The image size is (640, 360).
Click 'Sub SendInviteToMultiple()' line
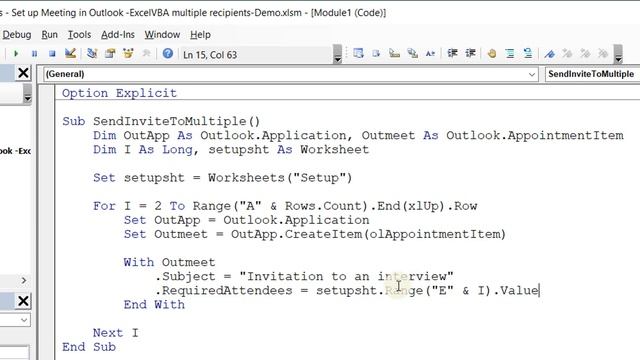[x=161, y=121]
